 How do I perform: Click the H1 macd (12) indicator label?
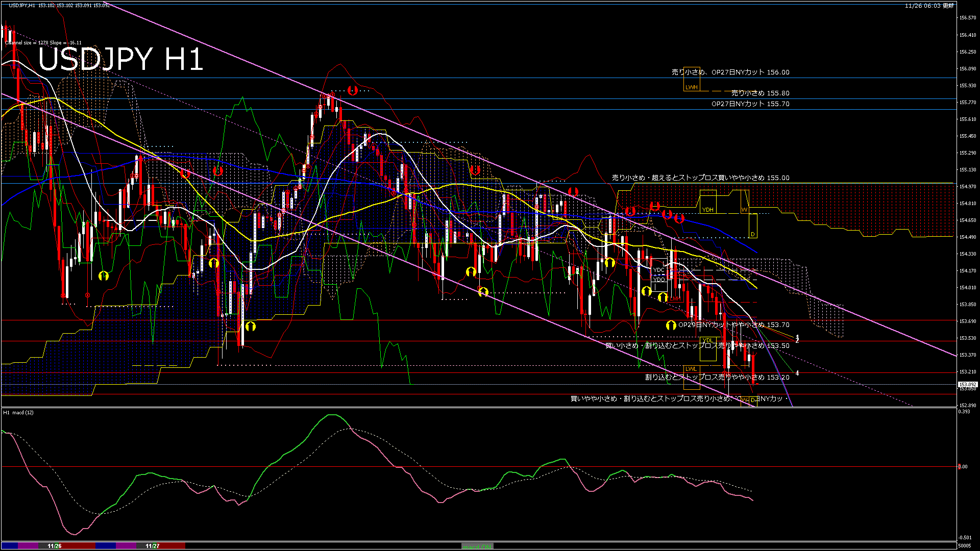(x=18, y=412)
